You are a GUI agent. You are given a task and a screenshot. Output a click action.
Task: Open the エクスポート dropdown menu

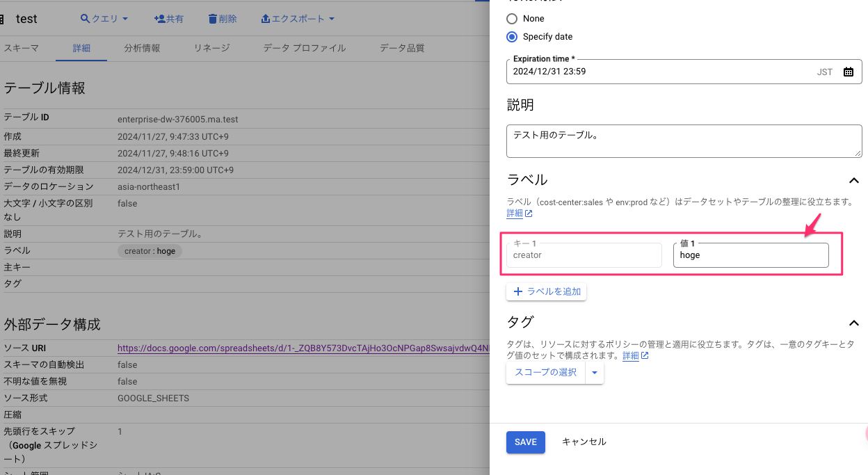(298, 19)
